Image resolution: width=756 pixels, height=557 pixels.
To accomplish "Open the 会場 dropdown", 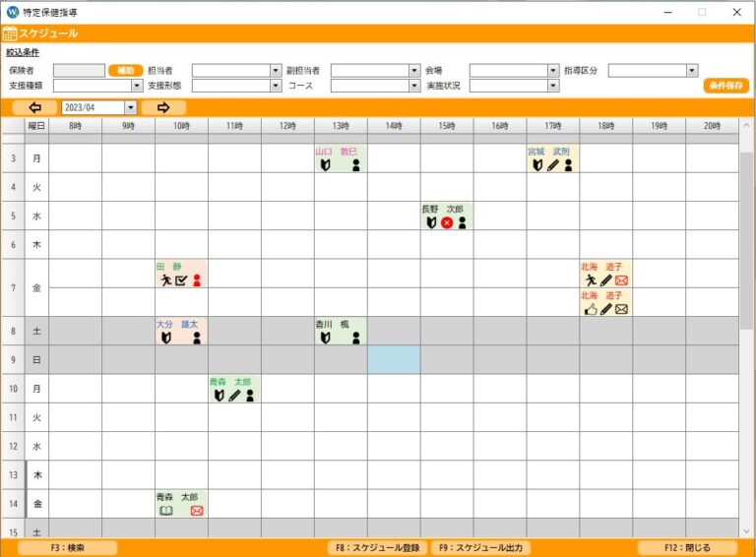I will click(553, 71).
